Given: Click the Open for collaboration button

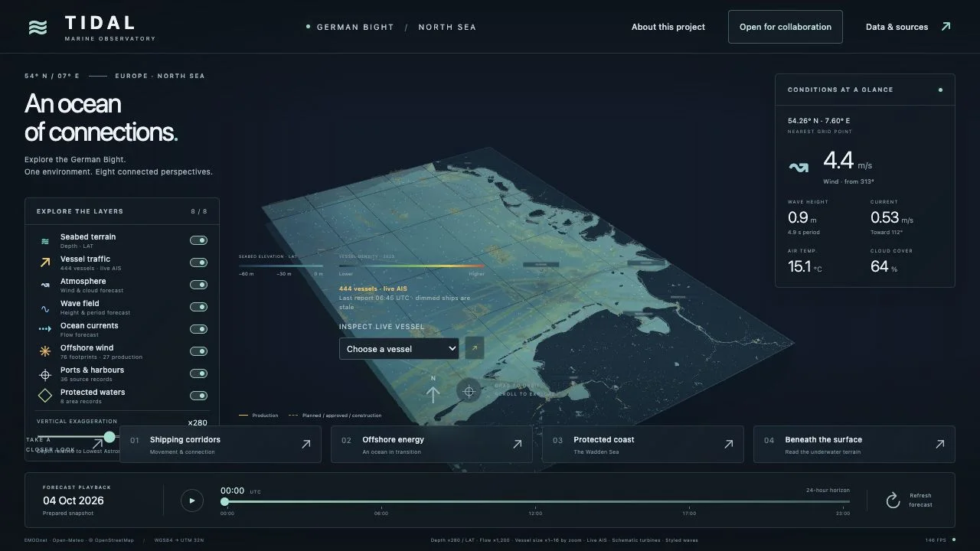Looking at the screenshot, I should [786, 27].
